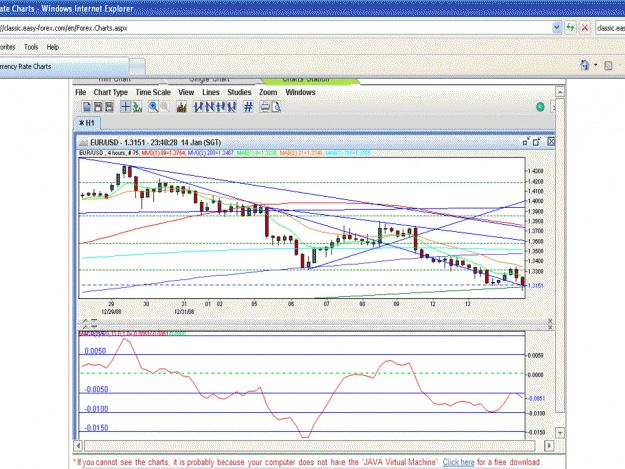Click the new chart document icon
The width and height of the screenshot is (625, 469).
coord(86,107)
